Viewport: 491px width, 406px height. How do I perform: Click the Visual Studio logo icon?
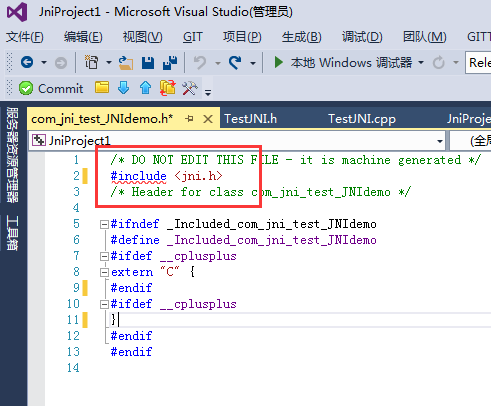(x=17, y=12)
